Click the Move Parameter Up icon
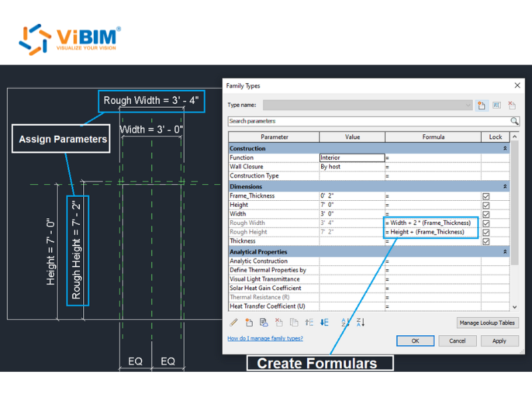Screen dimensions: 532x399 coord(309,323)
